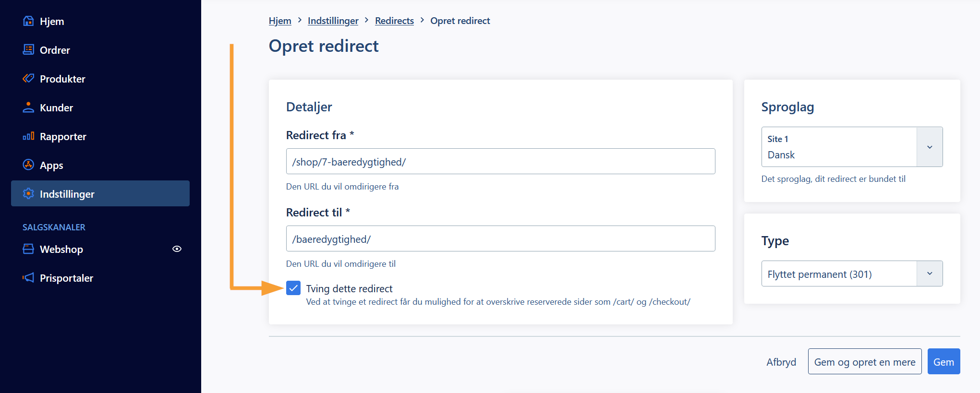Open the Type dropdown showing Flyttet permanent (301)

[852, 274]
